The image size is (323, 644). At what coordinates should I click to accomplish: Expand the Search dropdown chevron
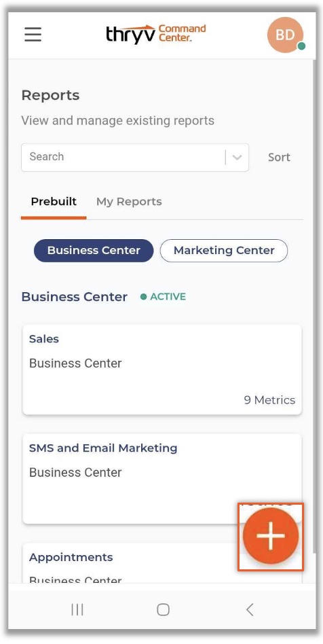237,158
